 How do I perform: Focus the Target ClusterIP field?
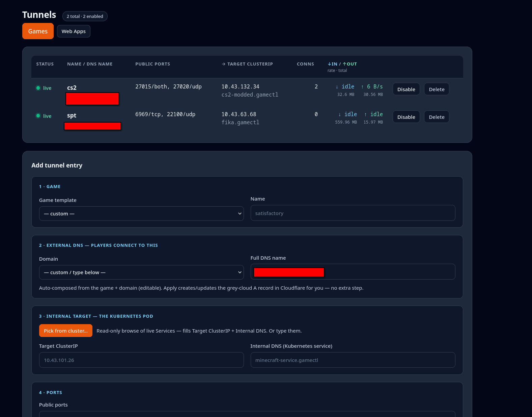coord(141,360)
